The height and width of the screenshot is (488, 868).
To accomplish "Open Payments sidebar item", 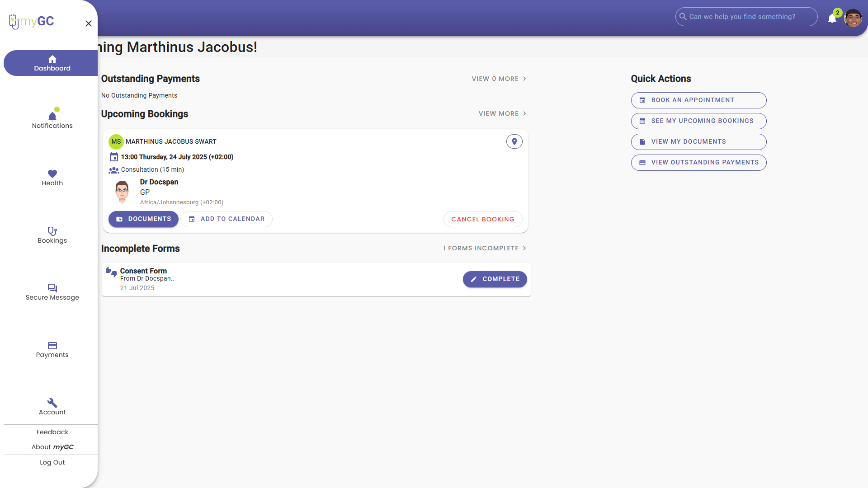I will pos(52,349).
